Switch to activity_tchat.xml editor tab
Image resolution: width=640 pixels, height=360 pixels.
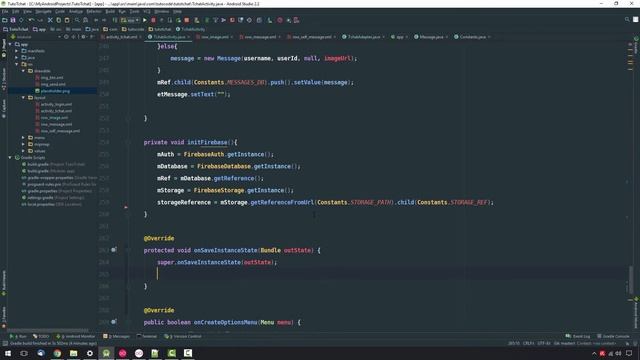point(122,37)
